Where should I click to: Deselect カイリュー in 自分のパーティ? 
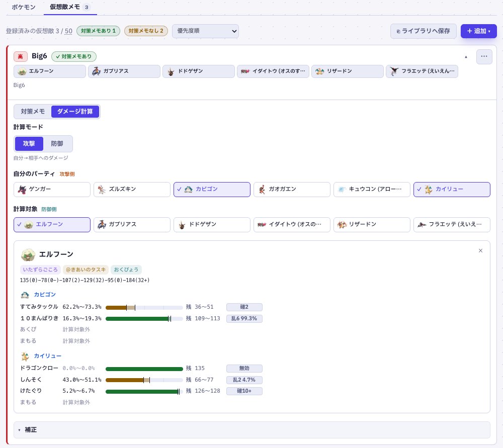coord(452,190)
